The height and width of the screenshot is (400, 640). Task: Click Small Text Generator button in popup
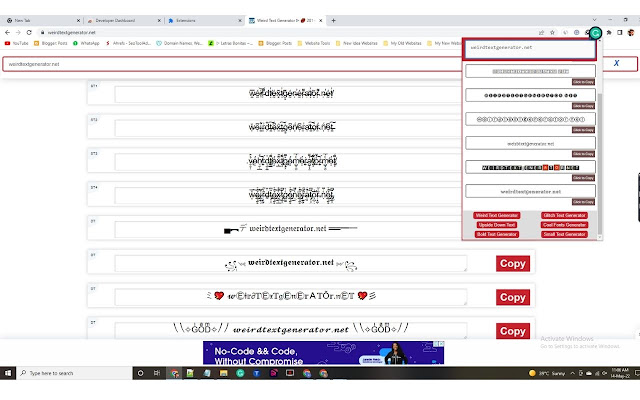click(x=564, y=234)
